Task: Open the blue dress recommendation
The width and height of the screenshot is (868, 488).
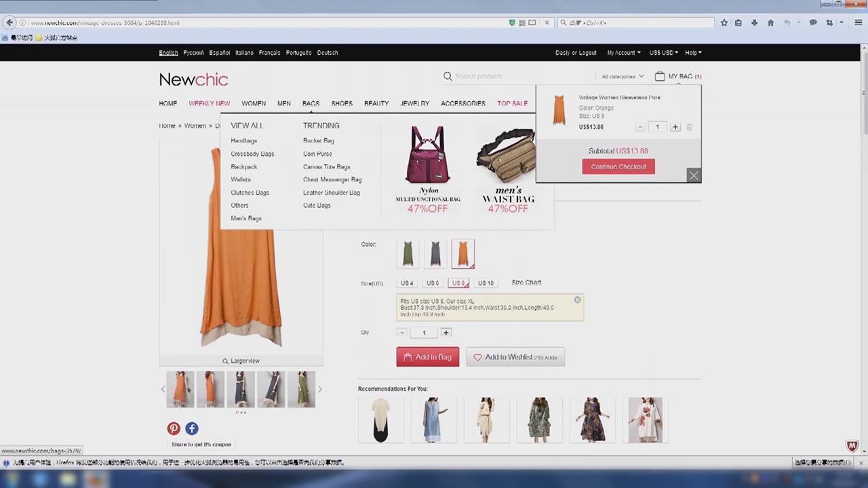Action: [434, 420]
